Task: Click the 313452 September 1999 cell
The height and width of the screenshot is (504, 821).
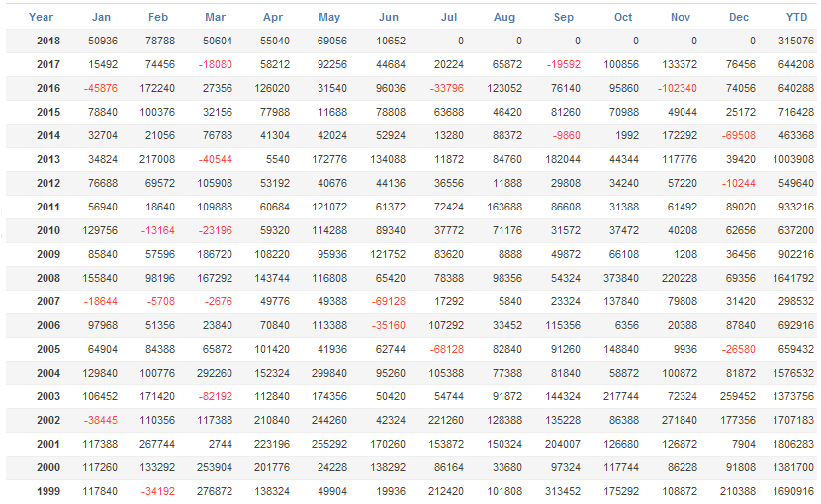Action: (x=563, y=491)
